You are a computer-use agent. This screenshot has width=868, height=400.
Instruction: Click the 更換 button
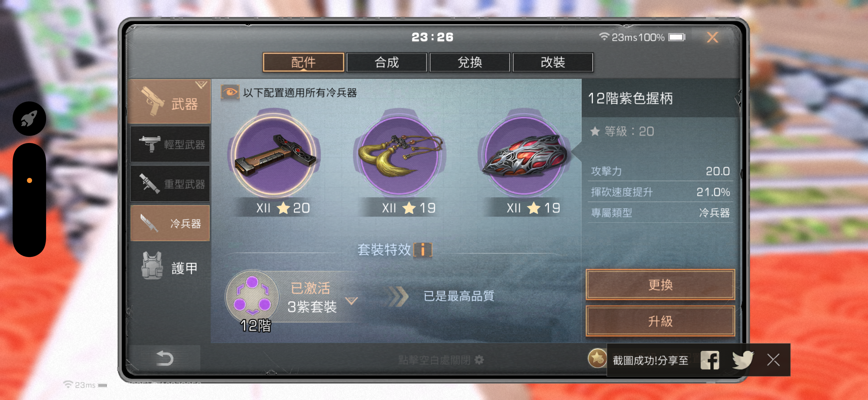660,285
